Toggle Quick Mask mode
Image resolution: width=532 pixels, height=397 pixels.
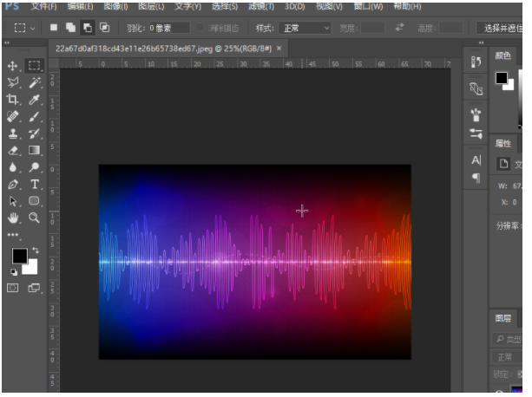[13, 288]
